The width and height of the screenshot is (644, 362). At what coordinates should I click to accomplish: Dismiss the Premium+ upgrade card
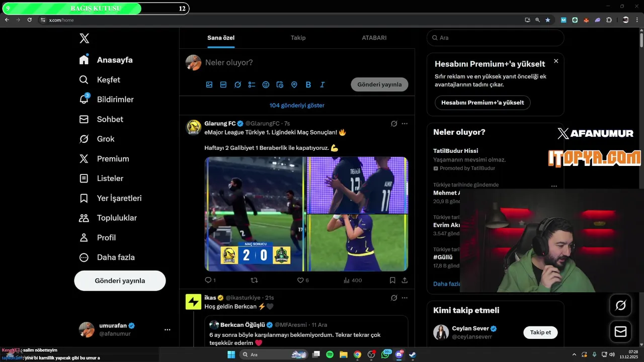click(556, 61)
